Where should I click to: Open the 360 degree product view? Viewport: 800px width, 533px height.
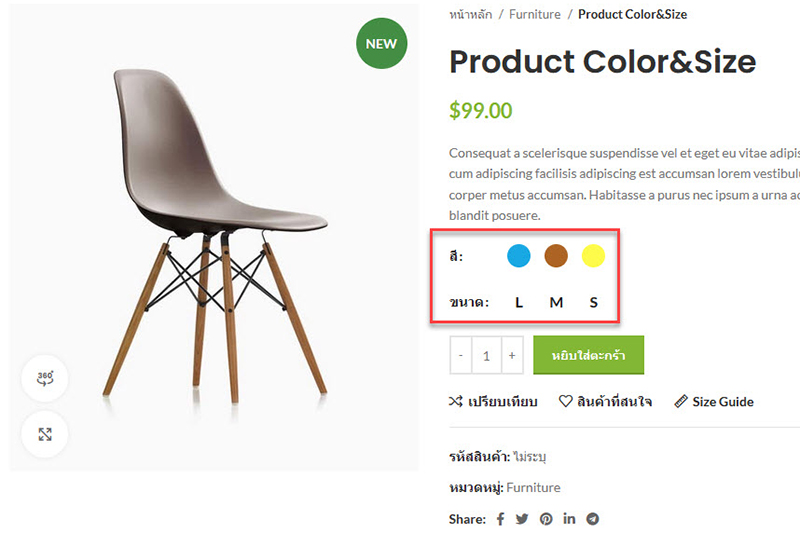[x=45, y=378]
